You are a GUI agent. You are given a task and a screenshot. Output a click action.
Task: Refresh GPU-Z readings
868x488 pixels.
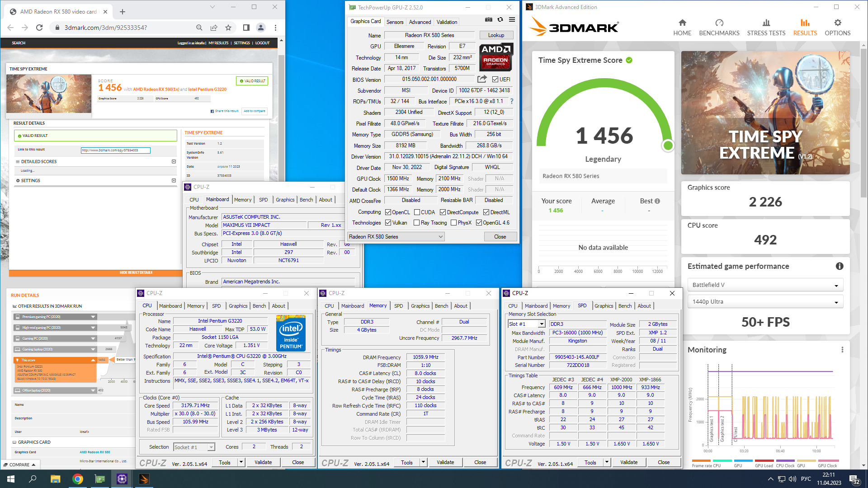[500, 20]
